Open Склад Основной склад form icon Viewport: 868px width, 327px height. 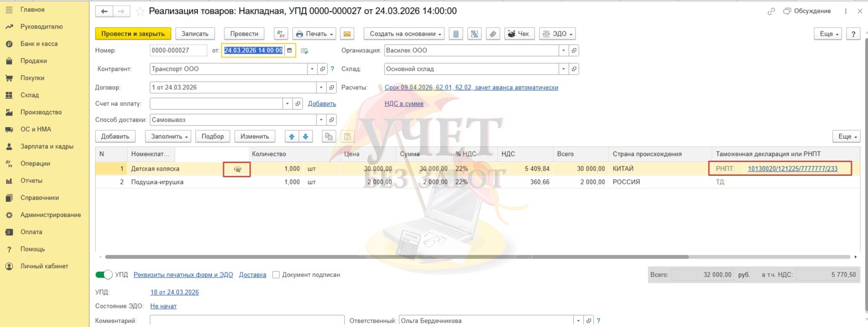coord(574,69)
